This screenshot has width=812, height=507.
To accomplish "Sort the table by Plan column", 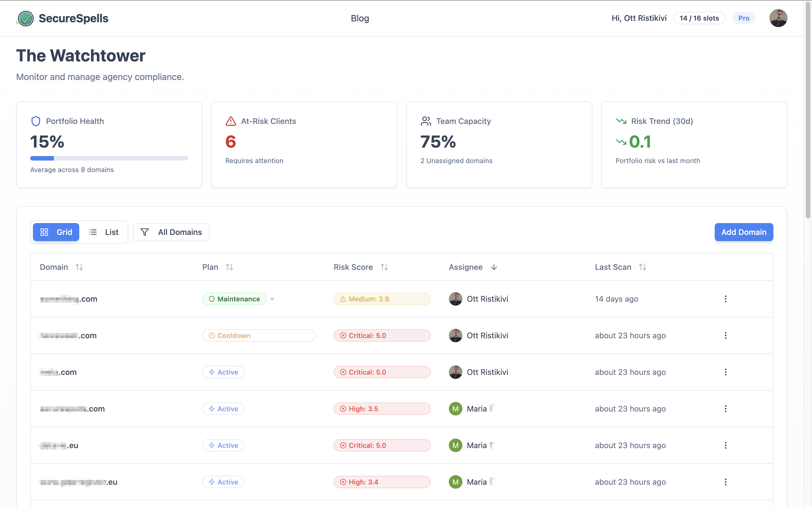I will 230,267.
